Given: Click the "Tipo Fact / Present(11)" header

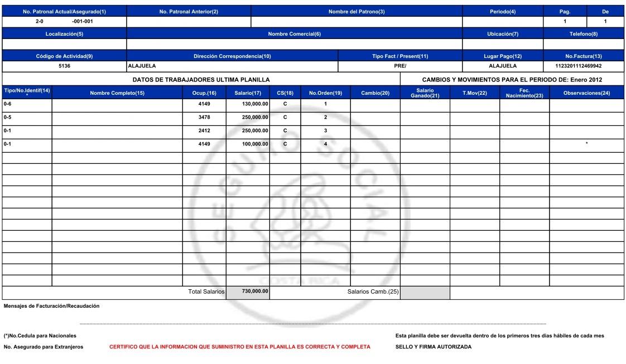Looking at the screenshot, I should click(x=400, y=56).
